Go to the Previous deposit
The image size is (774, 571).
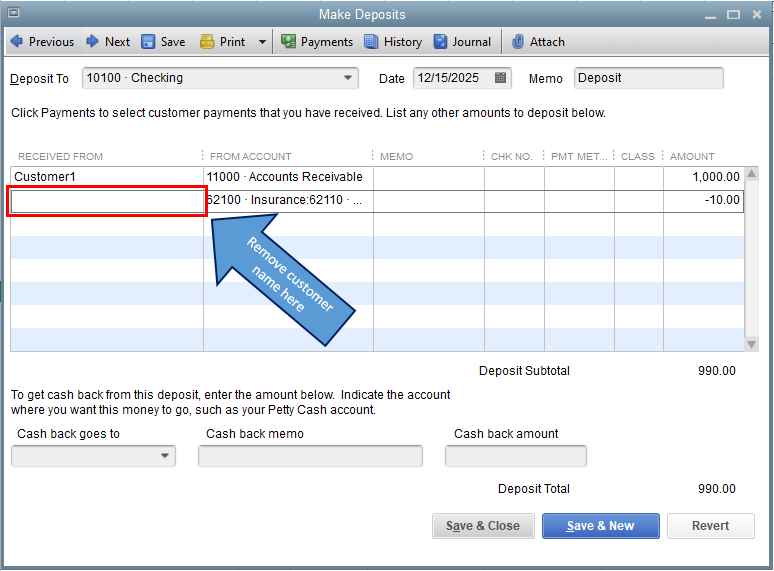(42, 41)
